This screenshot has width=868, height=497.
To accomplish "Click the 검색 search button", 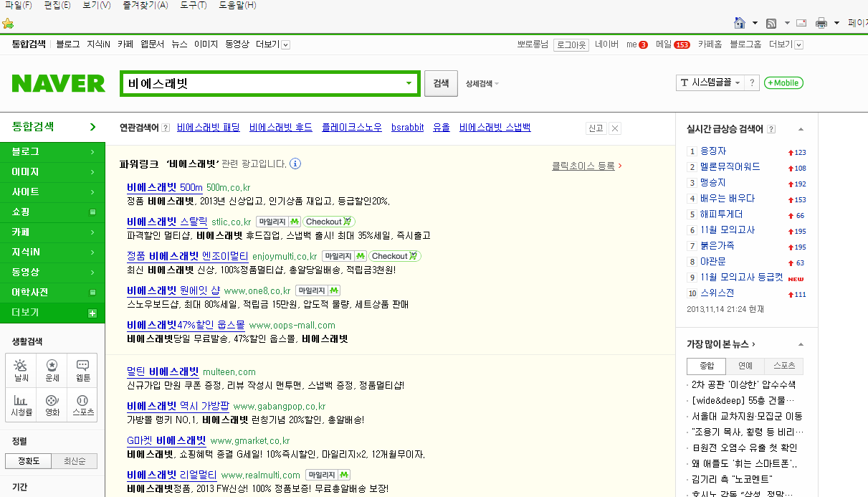I will [441, 83].
